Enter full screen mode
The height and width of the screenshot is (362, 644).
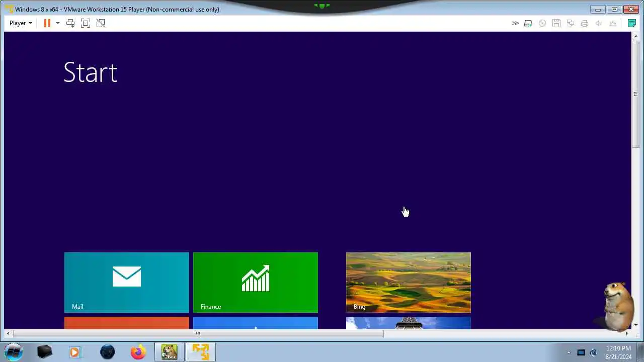[x=86, y=23]
